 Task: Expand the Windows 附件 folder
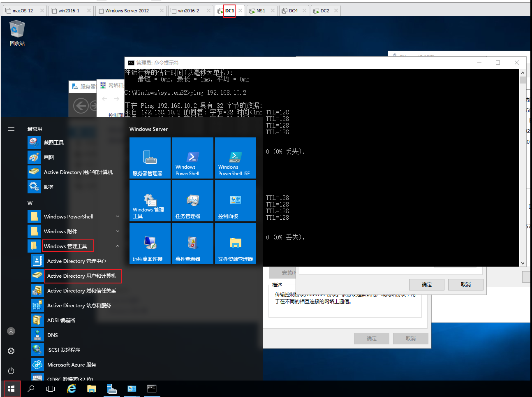[118, 231]
